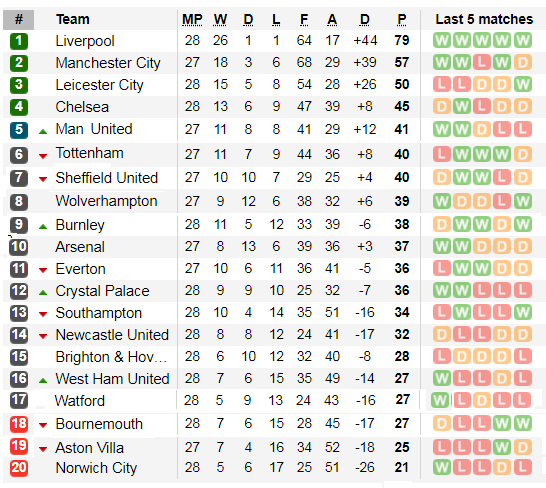Sort table by P points header
546x488 pixels.
pos(401,20)
